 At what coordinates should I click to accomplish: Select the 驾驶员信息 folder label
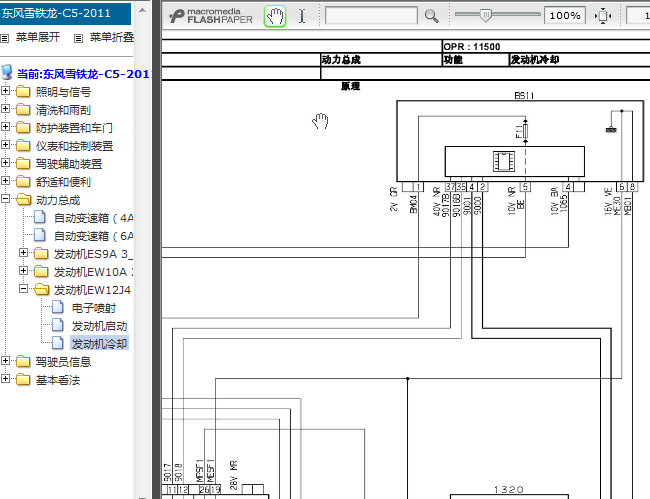[63, 362]
